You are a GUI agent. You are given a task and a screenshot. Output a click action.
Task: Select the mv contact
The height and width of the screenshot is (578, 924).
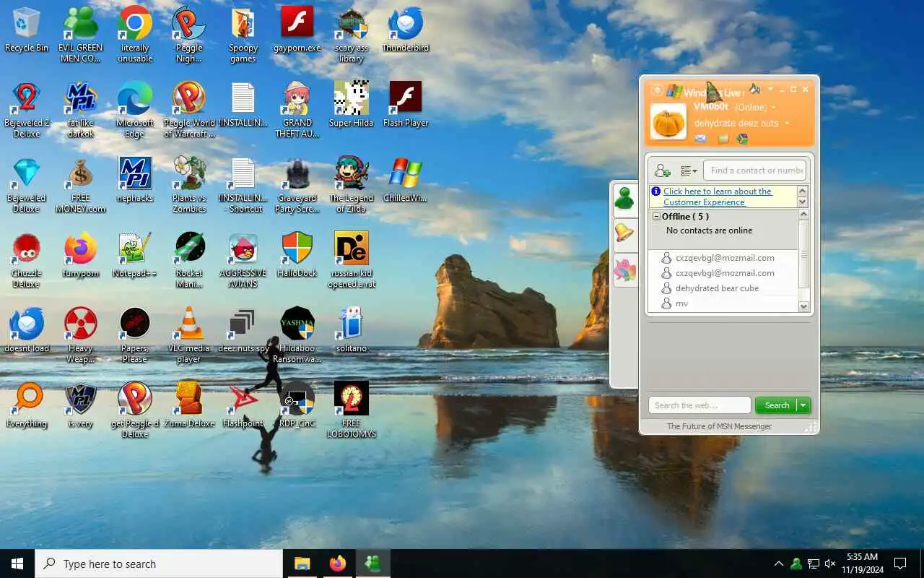681,303
